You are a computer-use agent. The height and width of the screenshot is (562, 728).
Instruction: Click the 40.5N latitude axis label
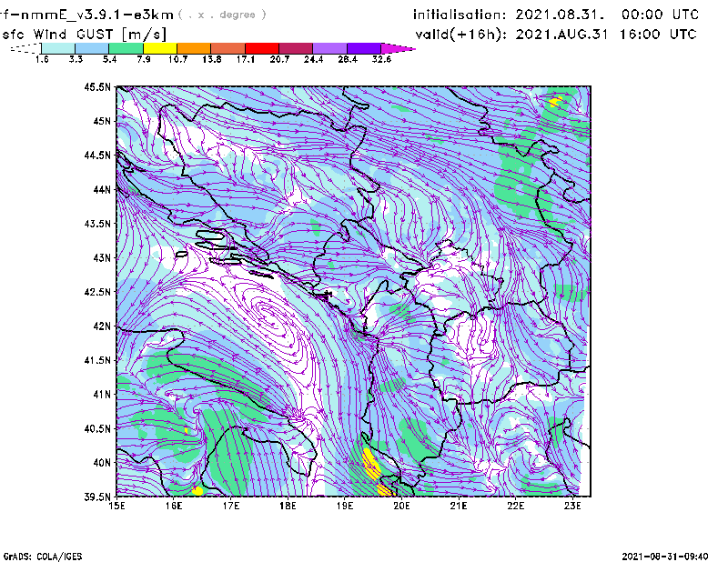click(x=97, y=428)
